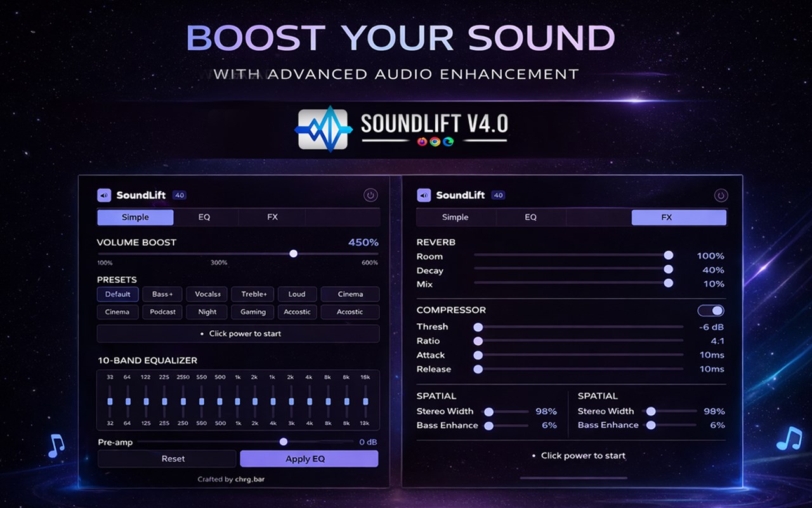The width and height of the screenshot is (812, 508).
Task: Click the Compressor Ratio slider
Action: click(x=579, y=341)
